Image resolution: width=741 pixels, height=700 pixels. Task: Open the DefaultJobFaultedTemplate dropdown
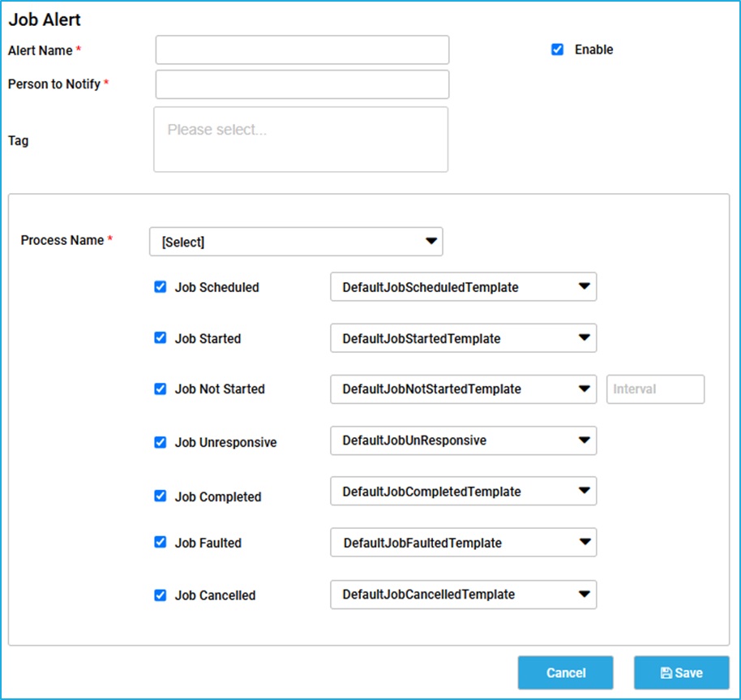pos(464,542)
